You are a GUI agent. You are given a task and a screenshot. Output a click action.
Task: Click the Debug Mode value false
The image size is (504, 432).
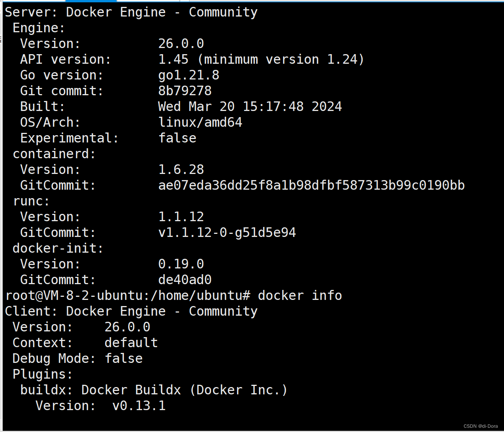click(124, 359)
